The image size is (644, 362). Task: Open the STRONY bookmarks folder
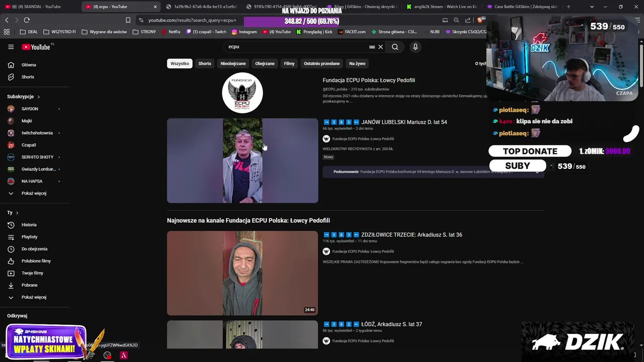tap(144, 32)
